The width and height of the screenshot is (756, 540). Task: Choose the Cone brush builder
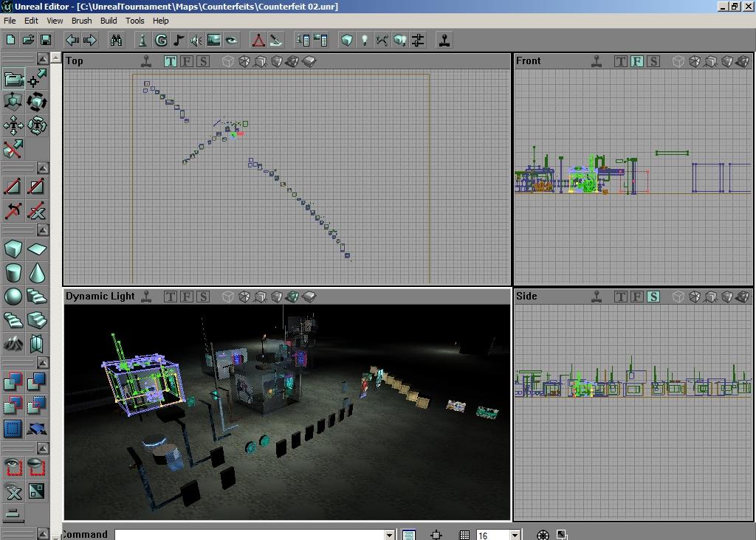coord(37,273)
